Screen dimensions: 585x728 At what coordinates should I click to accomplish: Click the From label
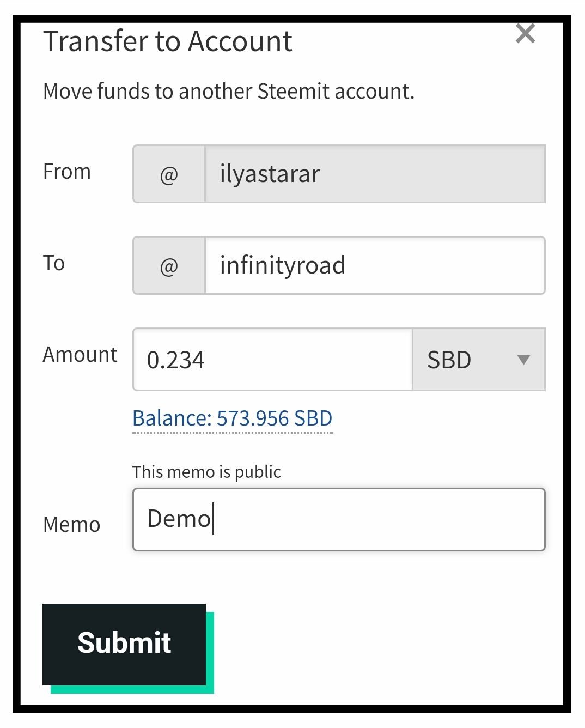click(67, 172)
